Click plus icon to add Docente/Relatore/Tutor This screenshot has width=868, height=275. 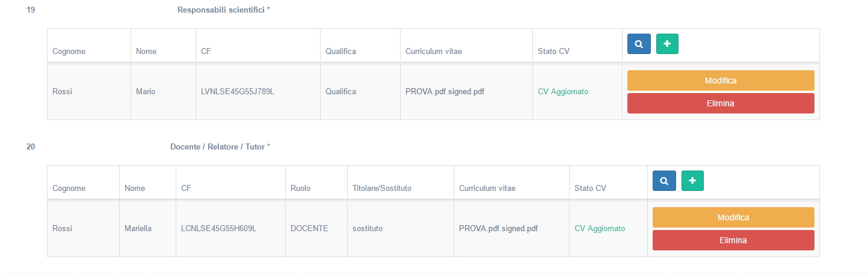(692, 181)
